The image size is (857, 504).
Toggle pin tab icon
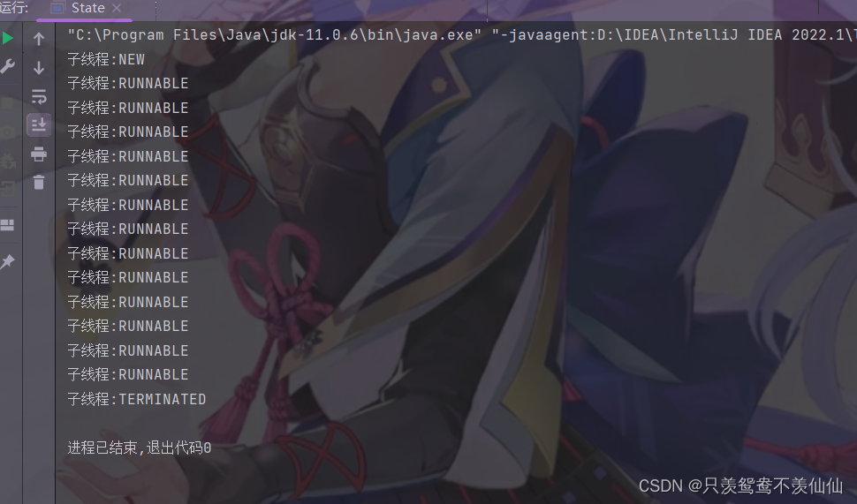(8, 261)
